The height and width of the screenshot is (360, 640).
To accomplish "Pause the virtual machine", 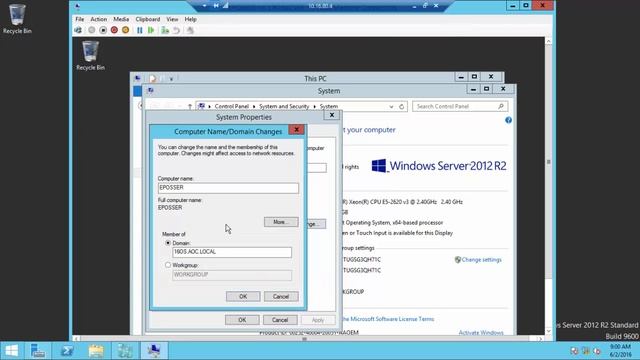I will (140, 30).
